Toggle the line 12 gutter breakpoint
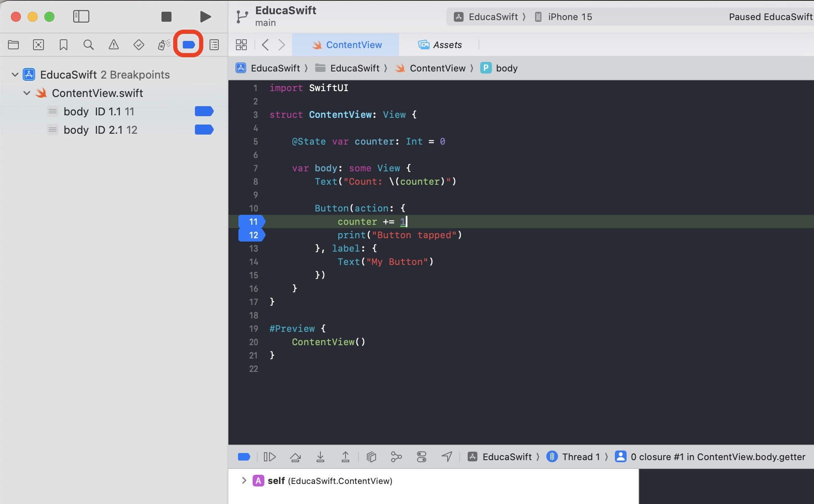This screenshot has height=504, width=814. point(252,235)
